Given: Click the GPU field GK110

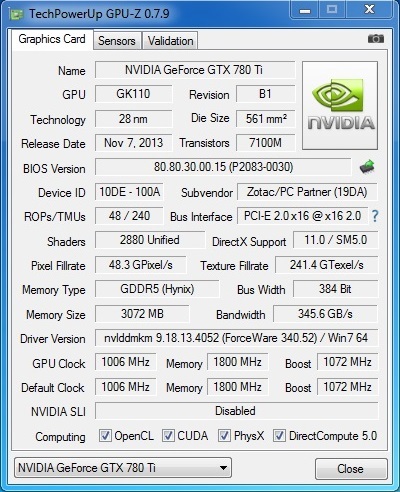Looking at the screenshot, I should (134, 94).
